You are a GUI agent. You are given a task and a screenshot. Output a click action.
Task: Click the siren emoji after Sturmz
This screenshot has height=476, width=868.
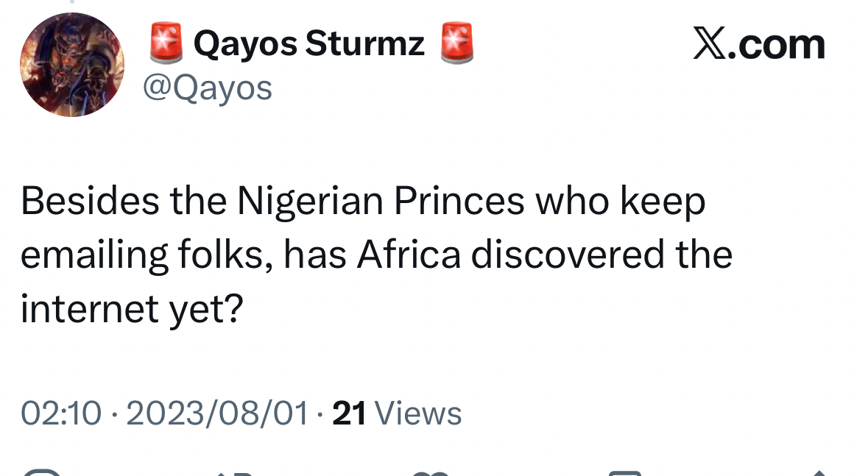tap(456, 43)
